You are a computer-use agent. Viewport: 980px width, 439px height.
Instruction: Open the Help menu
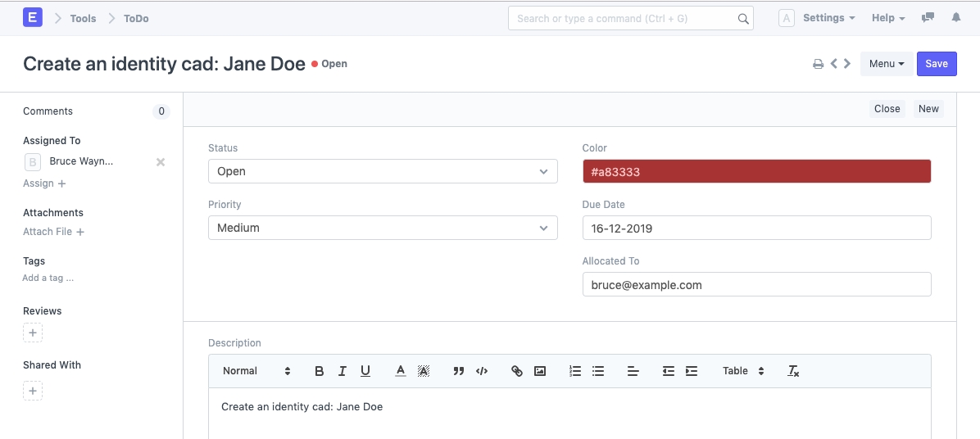(888, 18)
